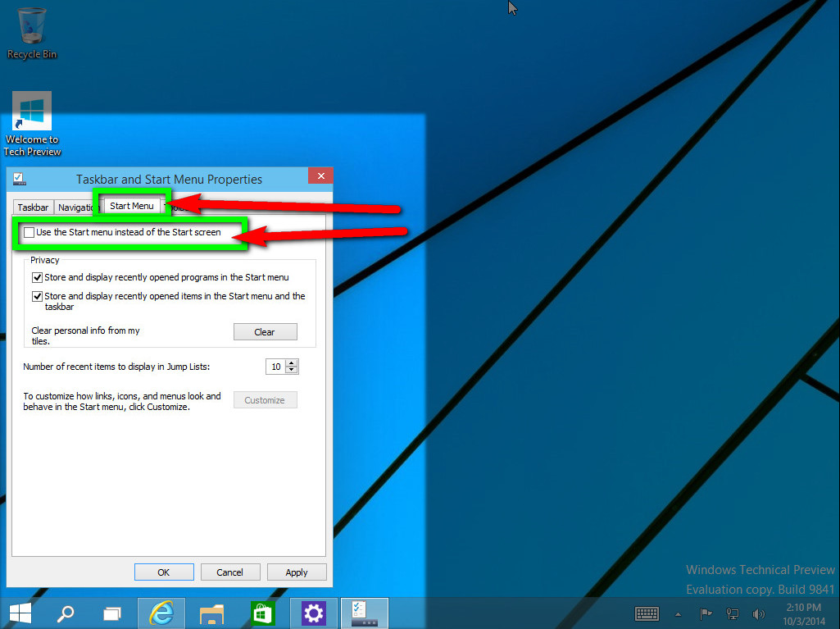This screenshot has height=629, width=840.
Task: Increase Jump Lists recent items count
Action: click(292, 363)
